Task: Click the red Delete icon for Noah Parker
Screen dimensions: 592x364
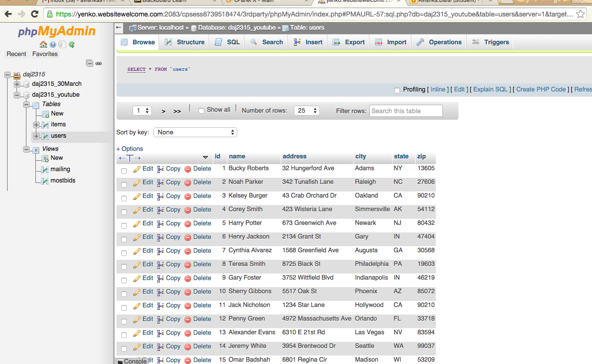Action: tap(188, 182)
